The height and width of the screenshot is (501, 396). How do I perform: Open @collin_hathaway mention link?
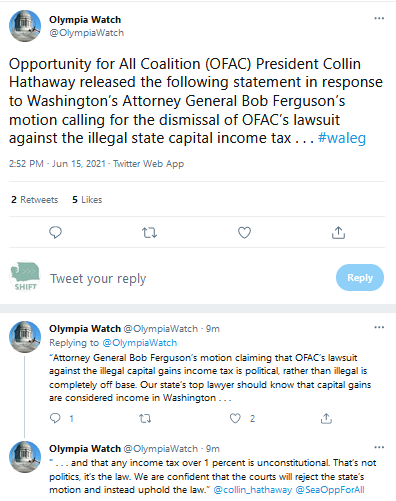(253, 490)
